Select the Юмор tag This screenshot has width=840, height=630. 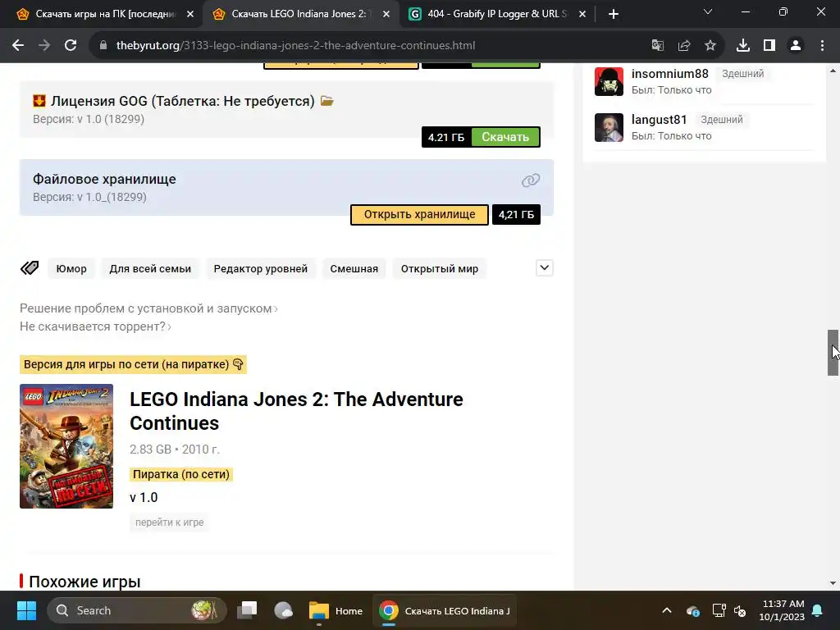click(x=71, y=268)
